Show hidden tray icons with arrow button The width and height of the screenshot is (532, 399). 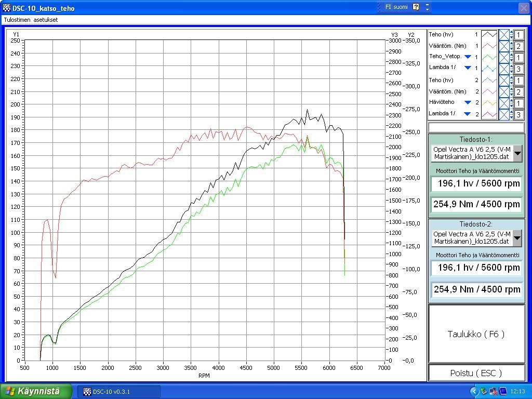coord(474,391)
